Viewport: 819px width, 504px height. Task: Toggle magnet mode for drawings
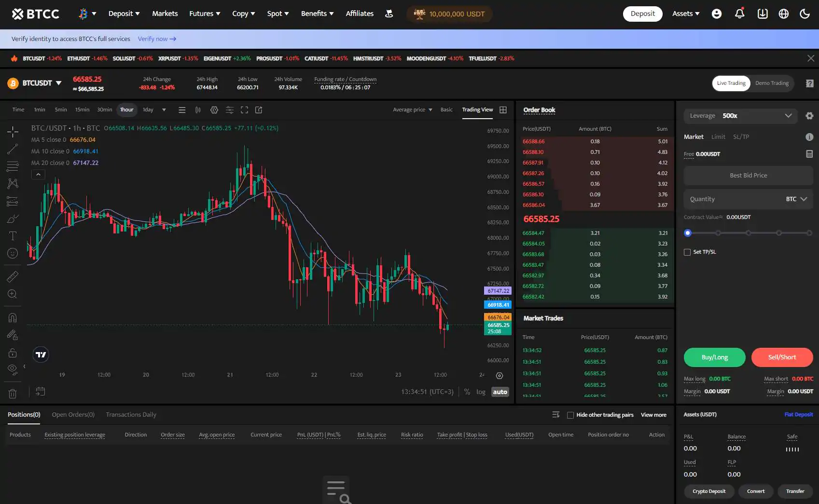(13, 318)
